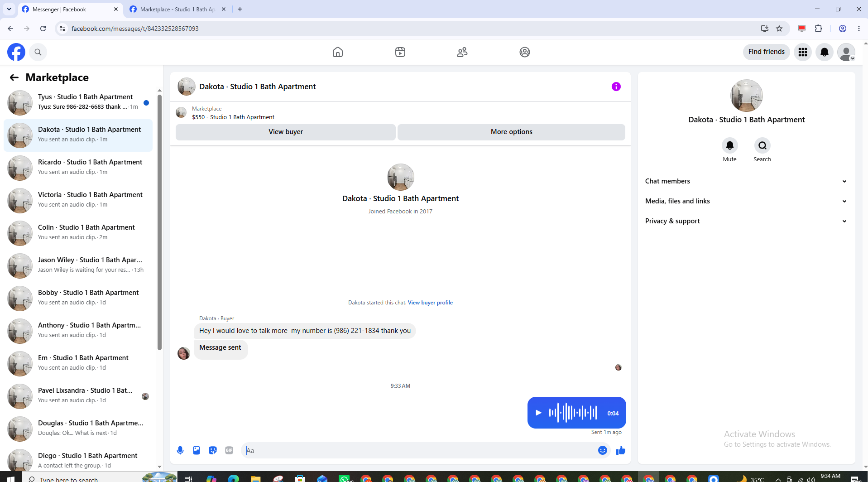Image resolution: width=868 pixels, height=482 pixels.
Task: Open the tab search dropdown arrow
Action: tap(9, 9)
